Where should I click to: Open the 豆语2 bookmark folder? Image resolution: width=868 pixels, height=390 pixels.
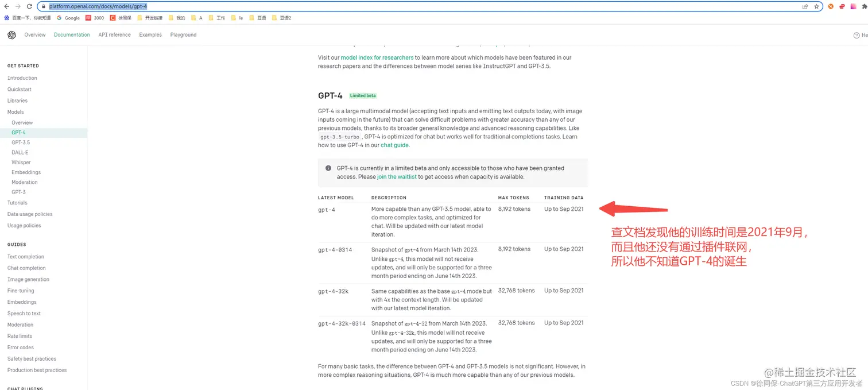click(282, 18)
